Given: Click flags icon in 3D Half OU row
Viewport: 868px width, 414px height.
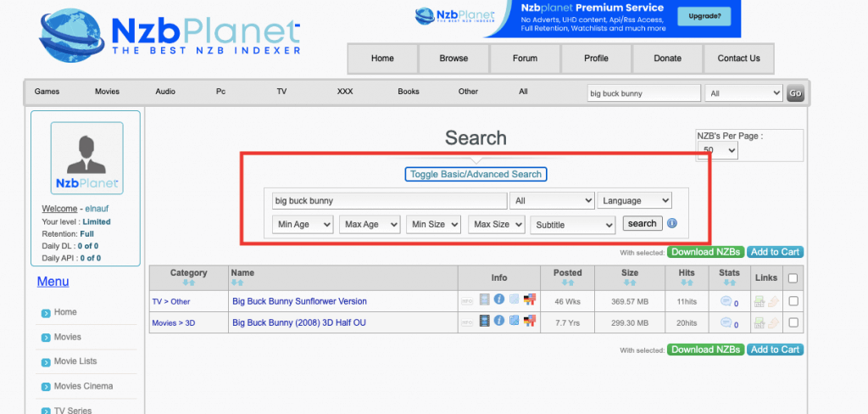Looking at the screenshot, I should (530, 321).
